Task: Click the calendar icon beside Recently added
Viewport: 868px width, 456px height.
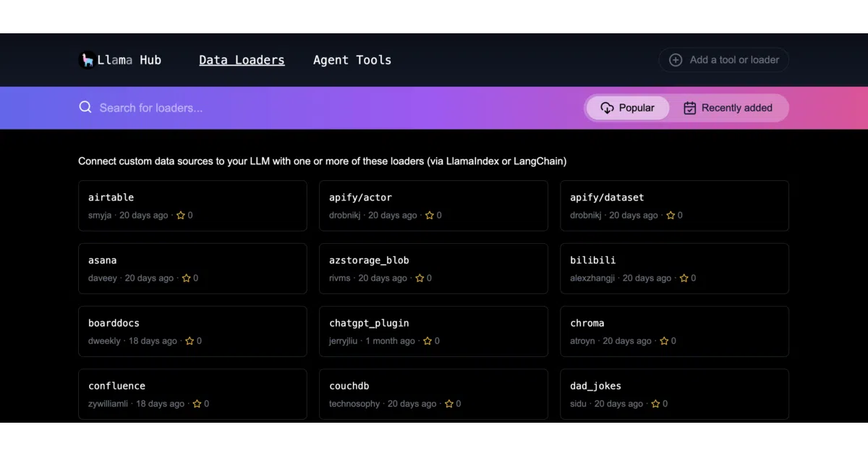Action: tap(690, 108)
